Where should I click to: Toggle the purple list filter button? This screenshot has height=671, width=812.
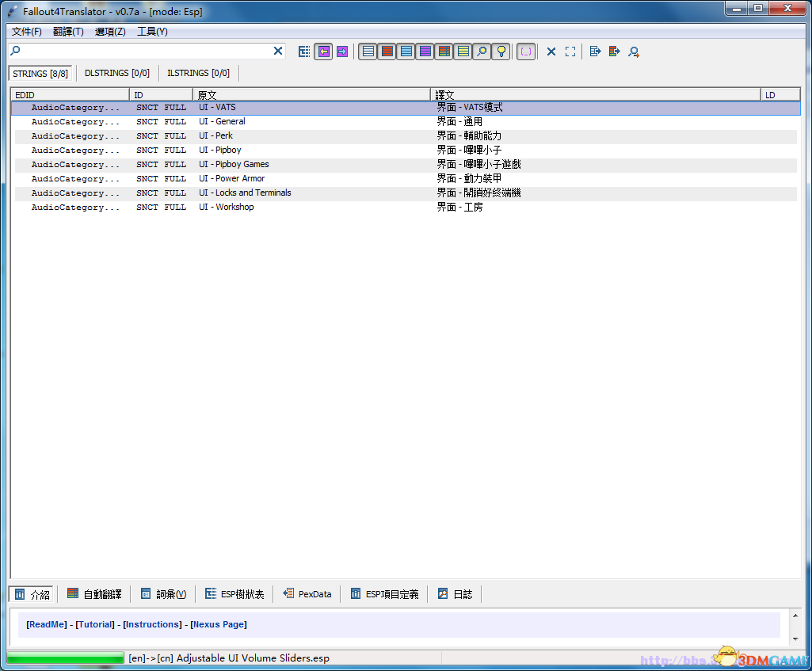(x=425, y=51)
